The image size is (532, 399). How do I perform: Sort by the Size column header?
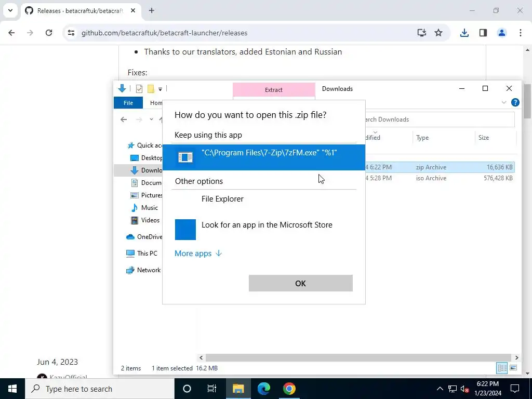pyautogui.click(x=495, y=137)
